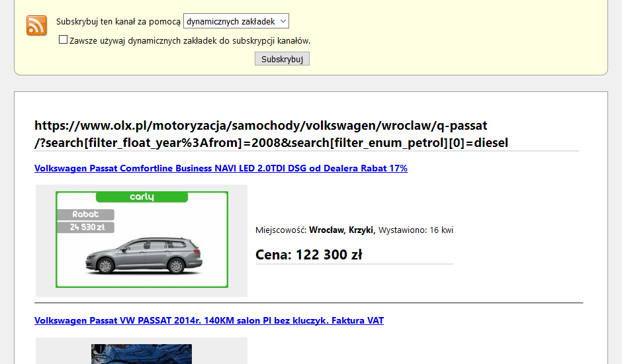Open the Passat Comfortline Business NAVI LED listing link
Screen dimensions: 622x364
(221, 168)
